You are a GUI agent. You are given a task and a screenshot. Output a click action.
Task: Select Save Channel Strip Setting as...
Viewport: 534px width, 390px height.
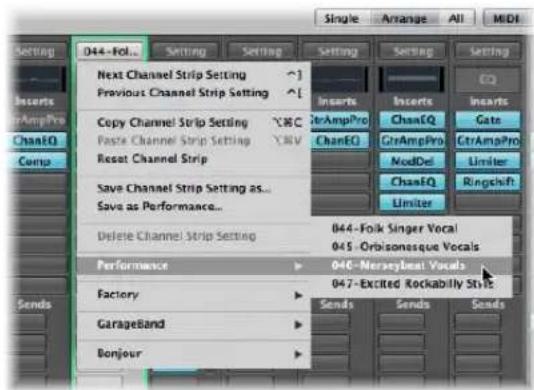click(x=194, y=188)
